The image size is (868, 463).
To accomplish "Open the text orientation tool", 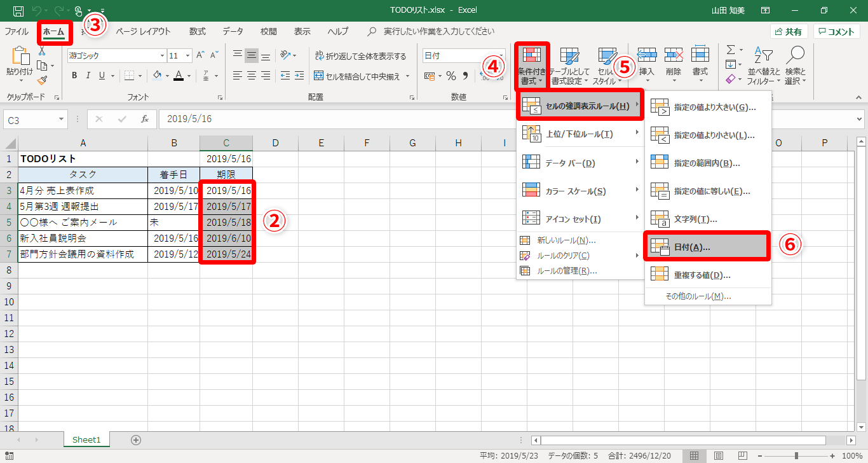I will 288,55.
